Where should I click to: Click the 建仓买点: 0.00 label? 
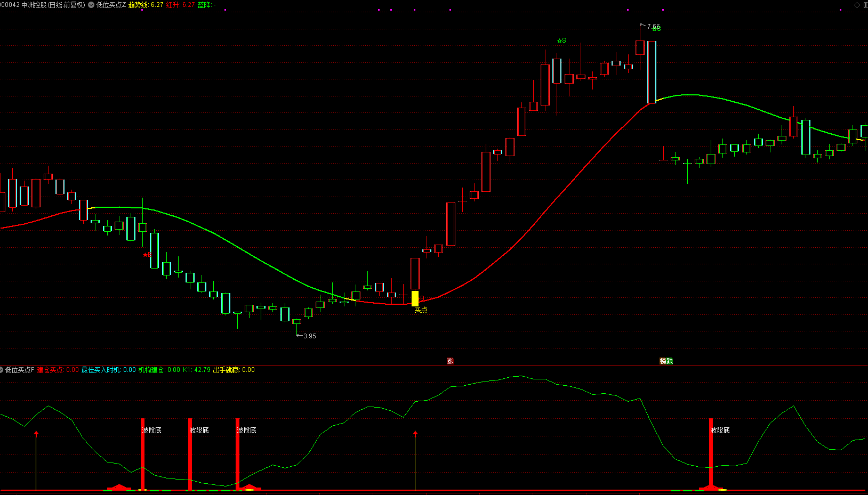58,370
